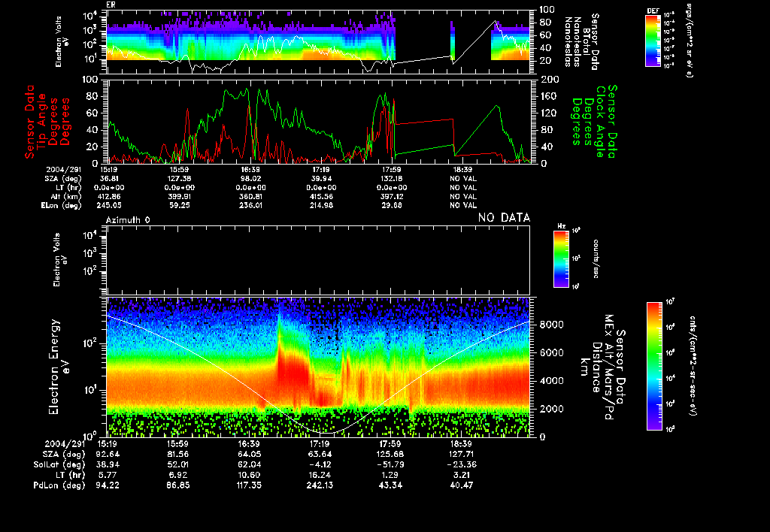Click the empty Azimuth 0 plot area

(319, 259)
